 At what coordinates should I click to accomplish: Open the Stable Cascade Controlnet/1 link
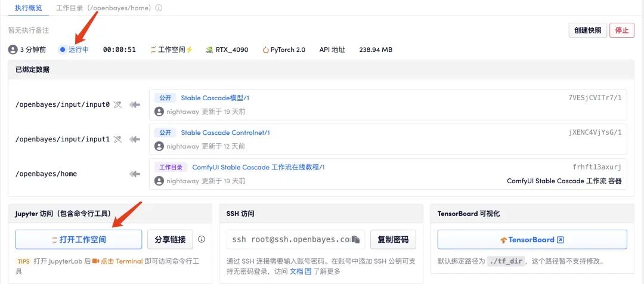coord(225,132)
